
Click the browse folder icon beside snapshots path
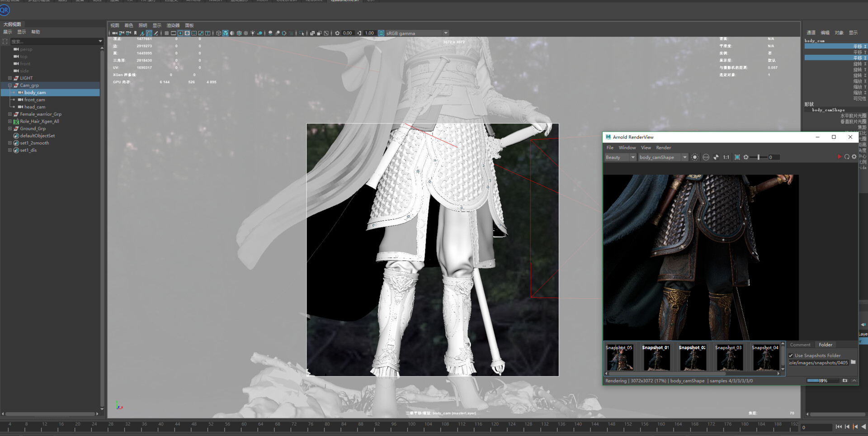pos(853,362)
